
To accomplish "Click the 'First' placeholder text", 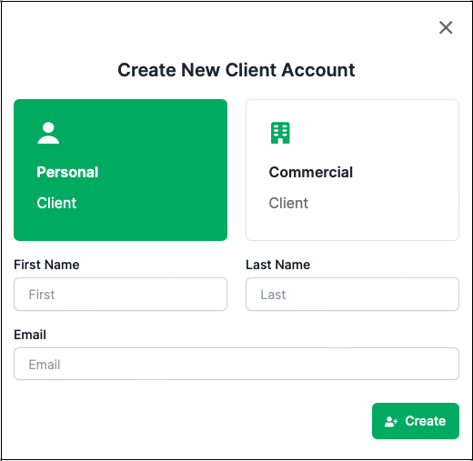I will [41, 294].
